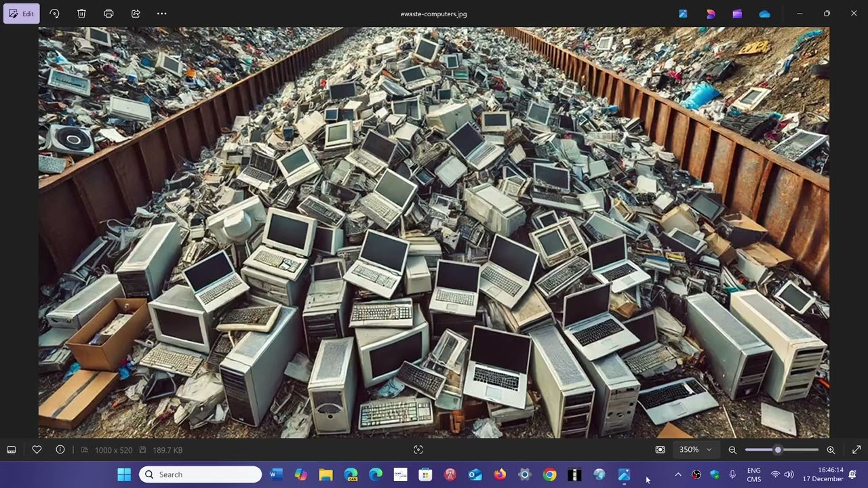Open the OneDrive cloud icon
This screenshot has width=868, height=488.
(x=764, y=14)
